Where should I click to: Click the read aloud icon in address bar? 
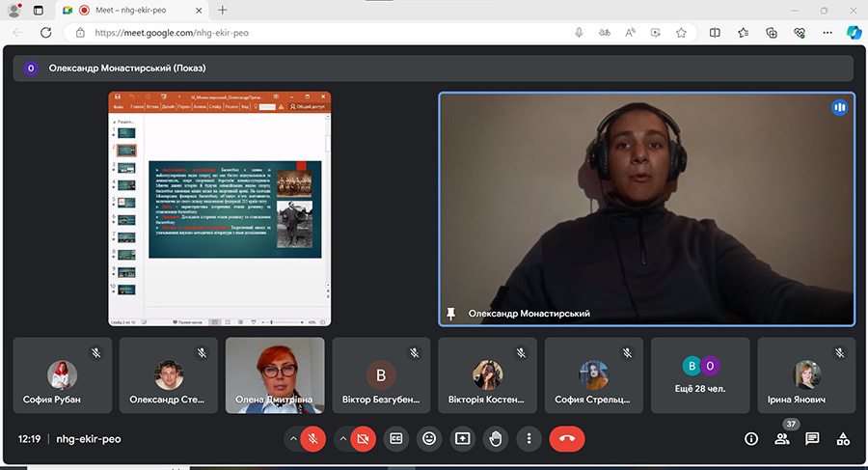click(x=630, y=33)
